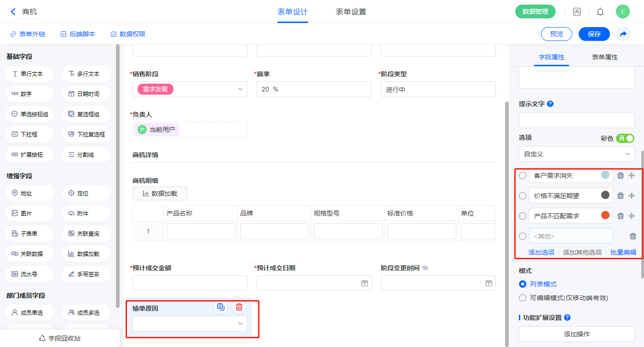Switch to the 表单设置 tab
The height and width of the screenshot is (347, 644).
click(351, 12)
